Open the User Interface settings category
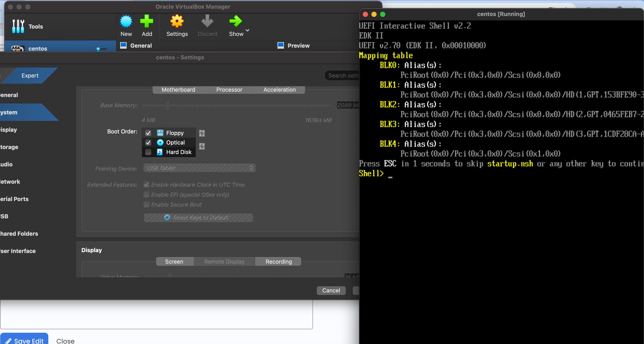This screenshot has height=344, width=644. (18, 251)
